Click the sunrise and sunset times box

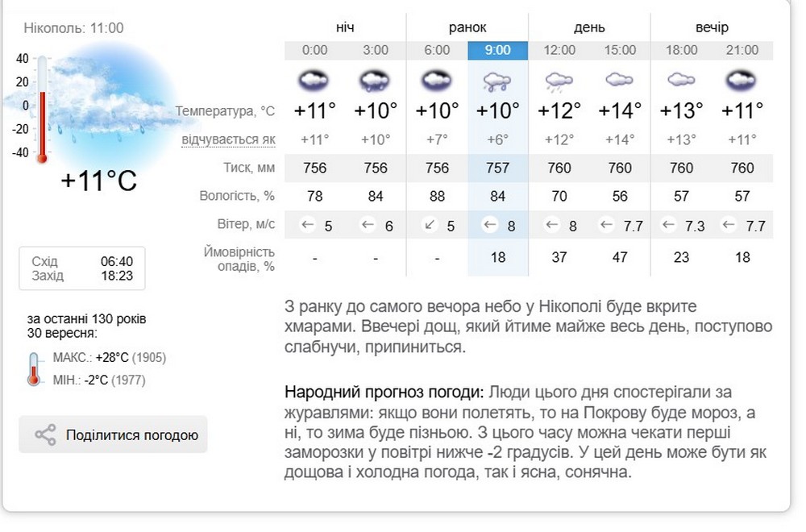[x=82, y=268]
